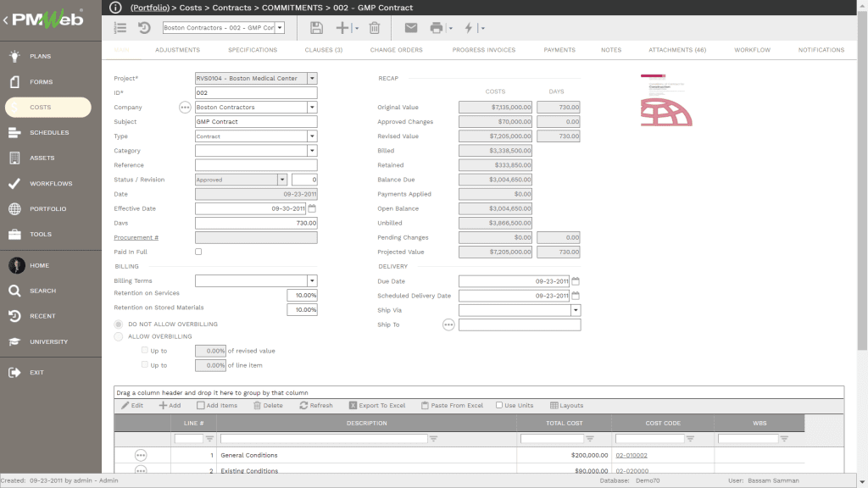Open the info icon in header
Viewport: 868px width, 488px height.
(x=115, y=7)
